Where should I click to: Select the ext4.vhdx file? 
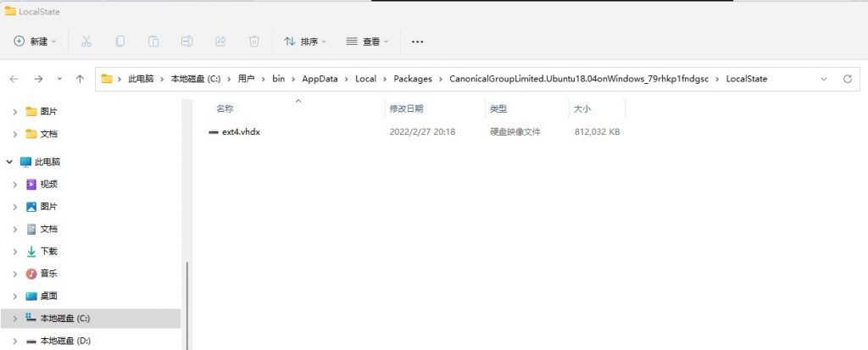coord(240,132)
